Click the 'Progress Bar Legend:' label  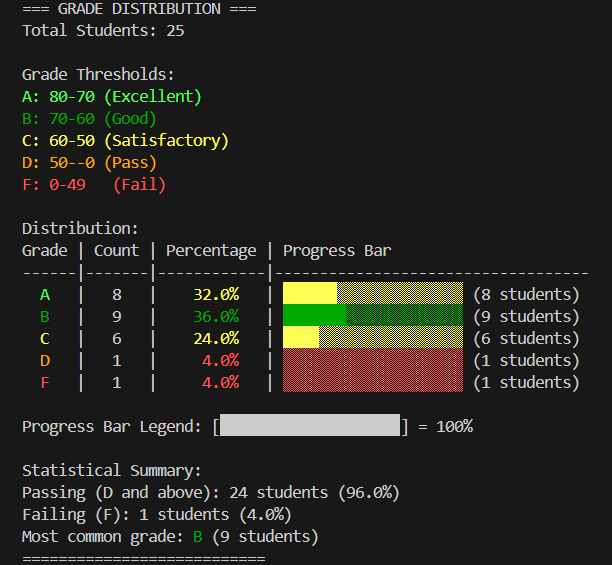(112, 427)
